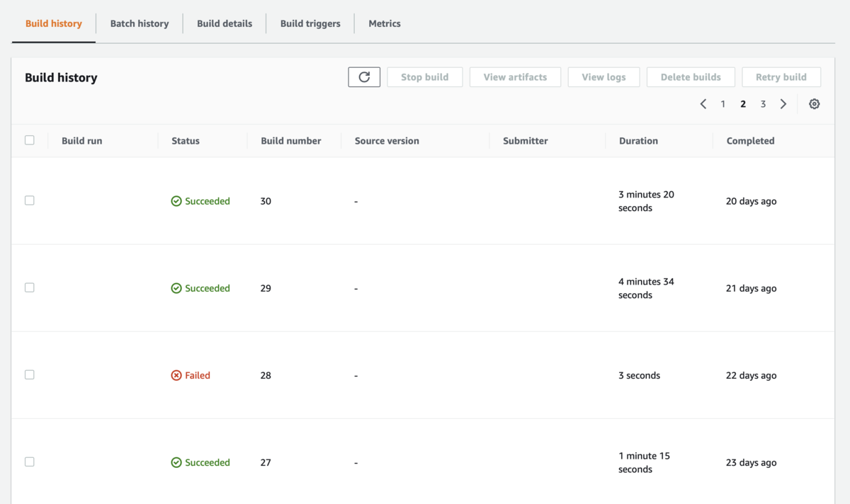Go to next page arrow
This screenshot has width=850, height=504.
coord(783,104)
